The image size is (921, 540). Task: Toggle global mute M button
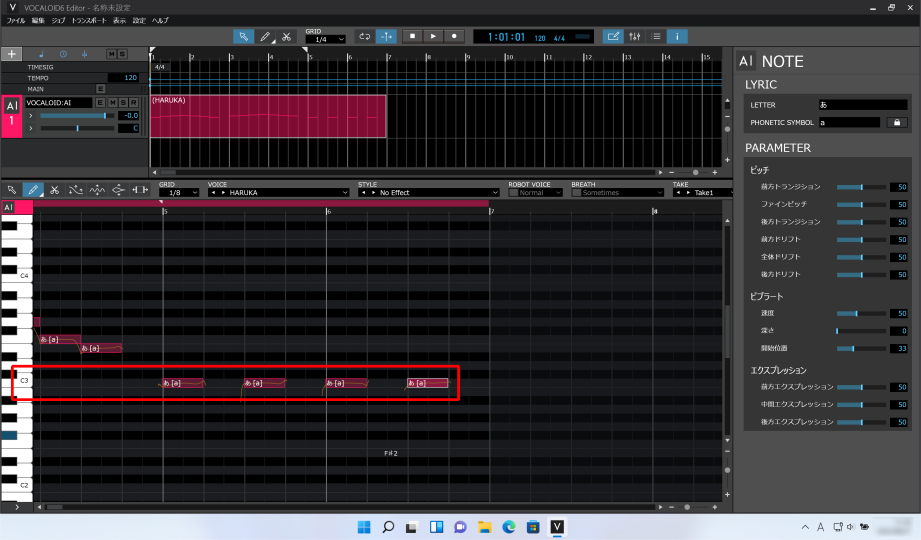(112, 54)
